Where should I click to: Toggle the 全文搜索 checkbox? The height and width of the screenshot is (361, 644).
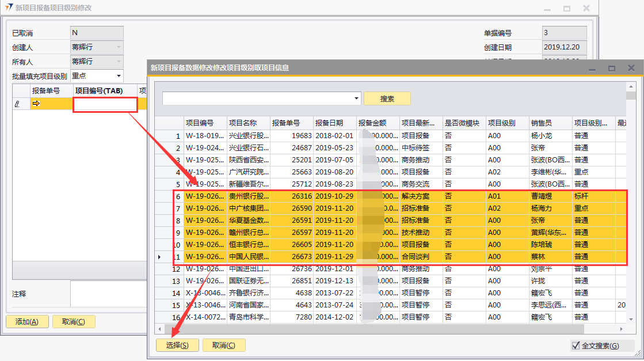click(x=576, y=345)
